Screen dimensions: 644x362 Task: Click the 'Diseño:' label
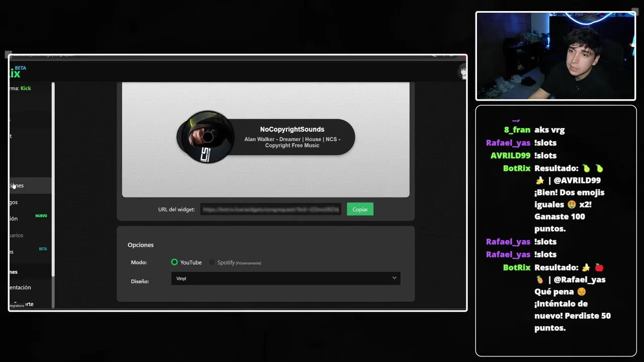coord(140,281)
